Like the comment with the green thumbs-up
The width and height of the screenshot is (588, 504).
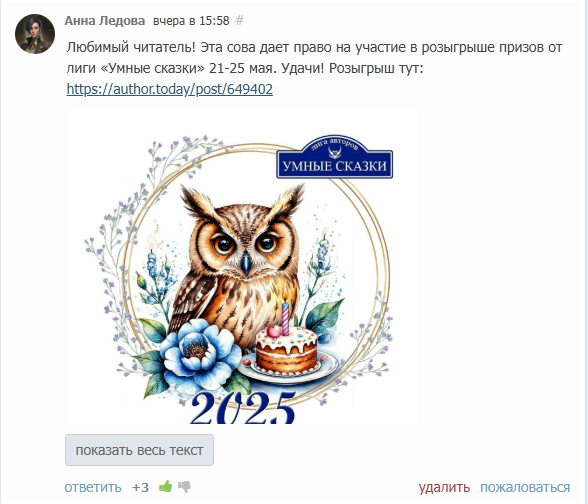(x=165, y=487)
